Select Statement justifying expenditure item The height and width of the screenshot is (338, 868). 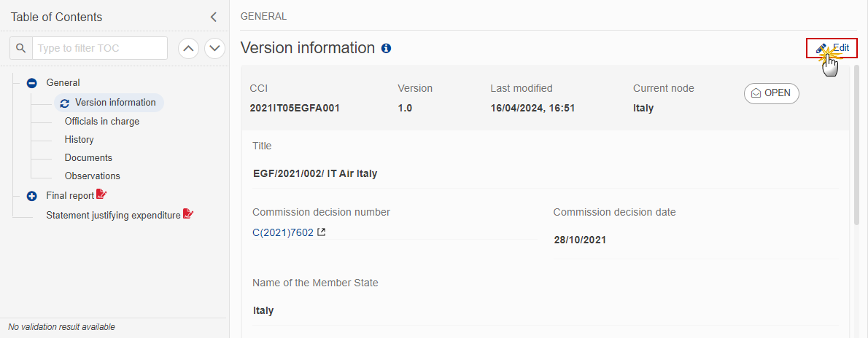pos(114,215)
